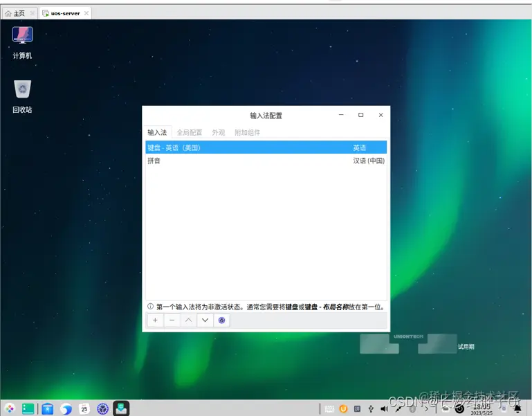Click the input method configuration dock icon

(121, 408)
